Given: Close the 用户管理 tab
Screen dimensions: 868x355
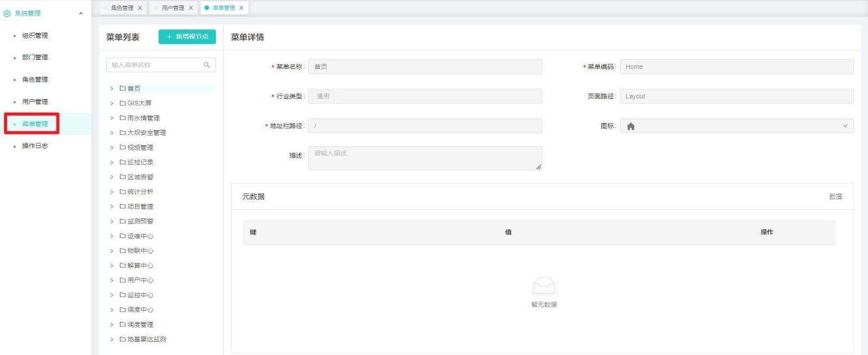Looking at the screenshot, I should coord(190,7).
